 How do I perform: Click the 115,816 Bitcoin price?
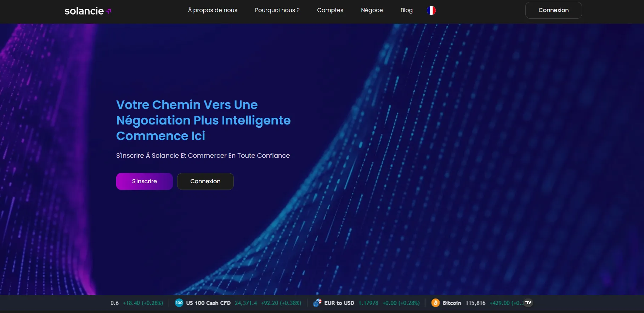pos(475,303)
